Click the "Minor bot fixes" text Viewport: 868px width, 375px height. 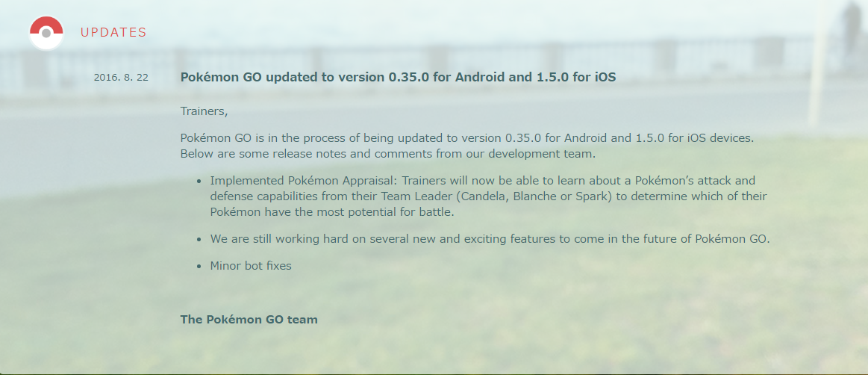[x=251, y=266]
